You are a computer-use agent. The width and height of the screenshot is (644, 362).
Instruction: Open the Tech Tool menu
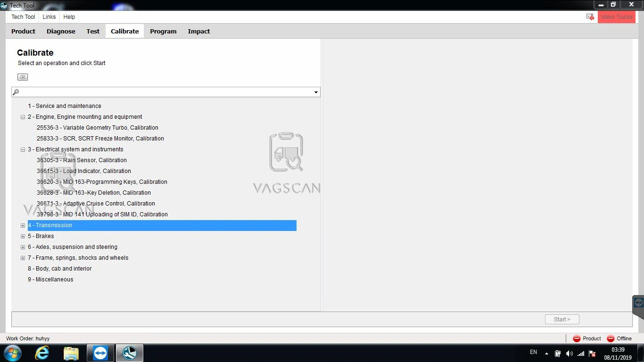click(23, 17)
